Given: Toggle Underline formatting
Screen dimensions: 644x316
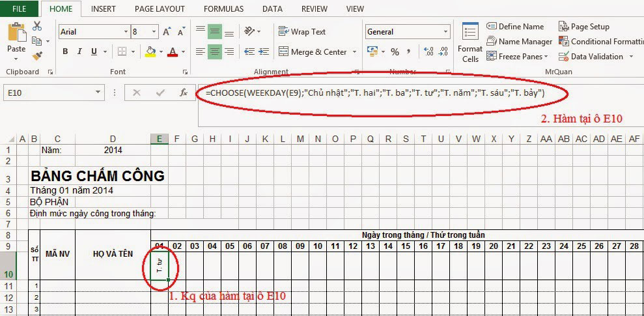Looking at the screenshot, I should tap(94, 51).
